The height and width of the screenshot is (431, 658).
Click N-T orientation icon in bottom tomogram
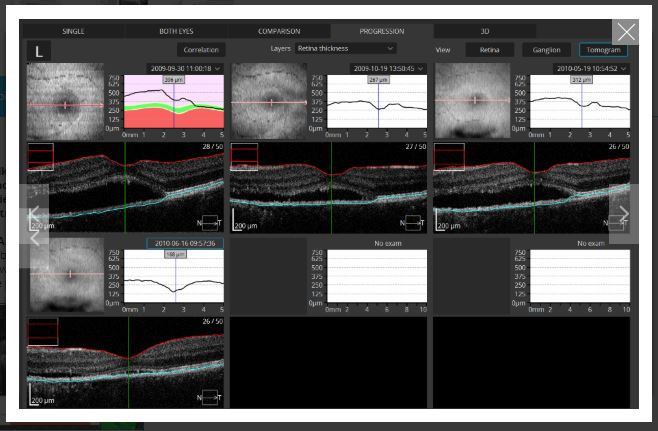click(211, 396)
